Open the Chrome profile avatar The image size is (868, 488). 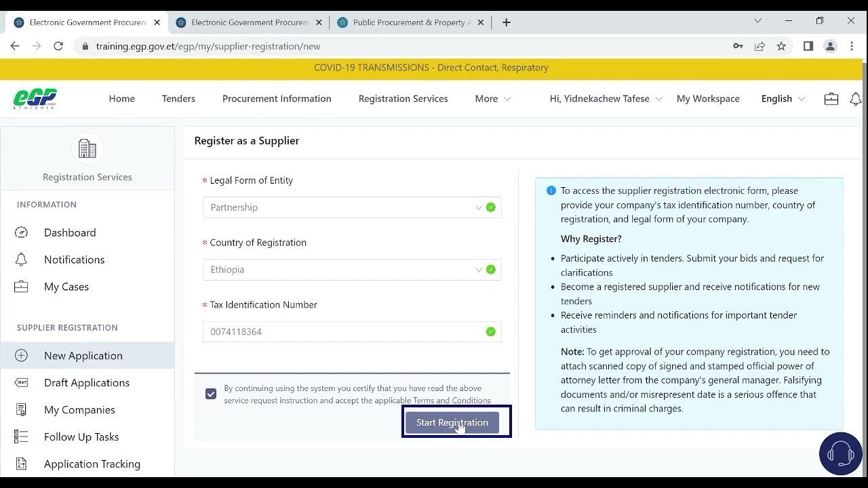830,46
